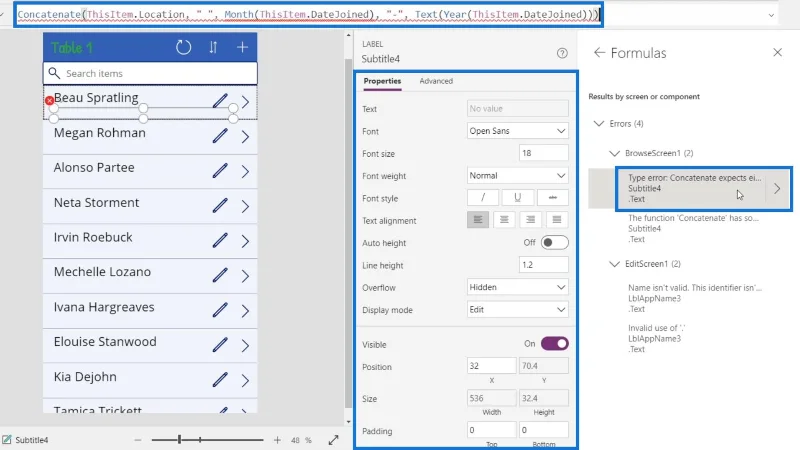Open the Font dropdown showing Open Sans

pos(517,131)
